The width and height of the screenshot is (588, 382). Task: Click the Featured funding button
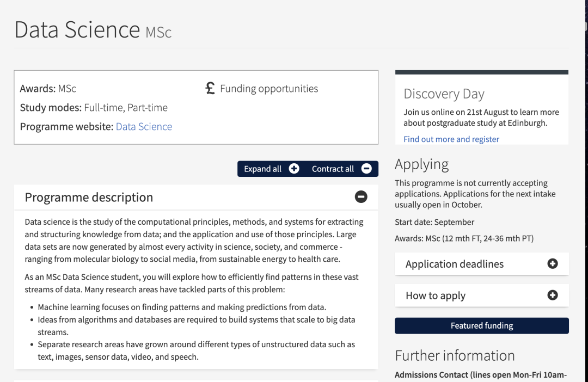(481, 325)
